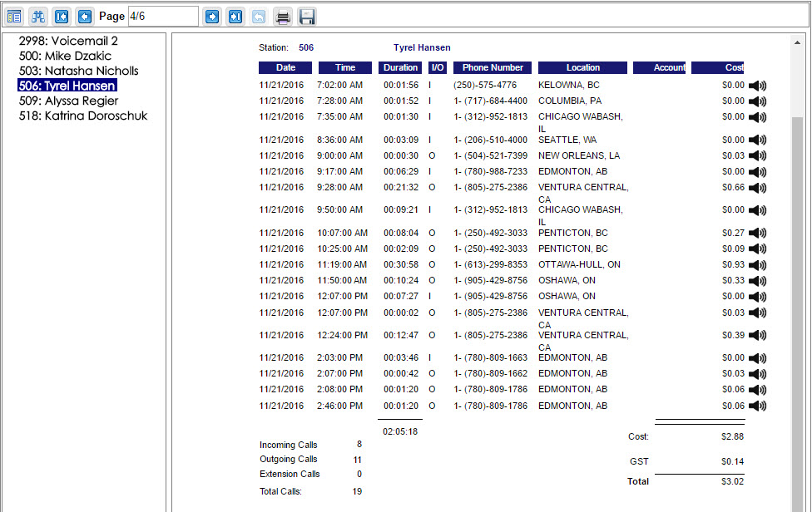Click the Total Calls: label
Image resolution: width=812 pixels, height=512 pixels.
[280, 492]
